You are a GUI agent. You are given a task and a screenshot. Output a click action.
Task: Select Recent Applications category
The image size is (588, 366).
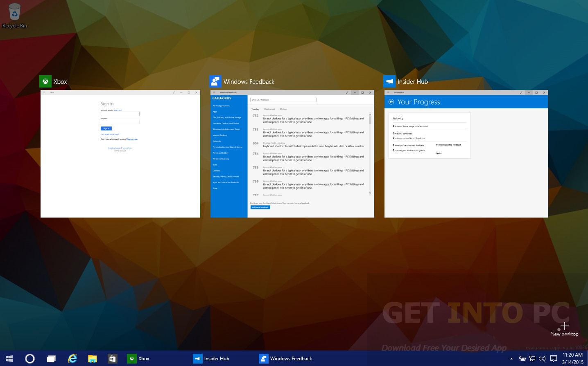coord(221,106)
